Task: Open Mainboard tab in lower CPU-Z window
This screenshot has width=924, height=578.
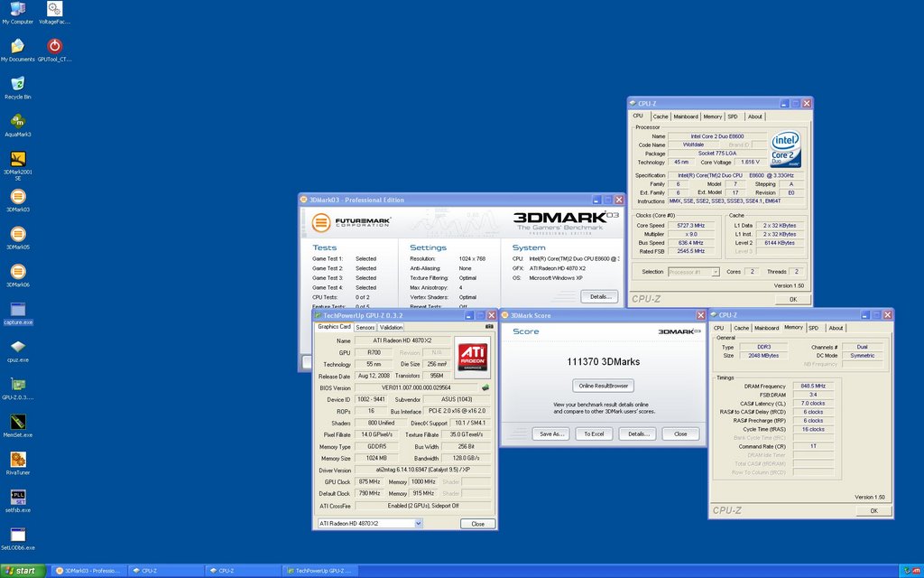Action: tap(766, 328)
